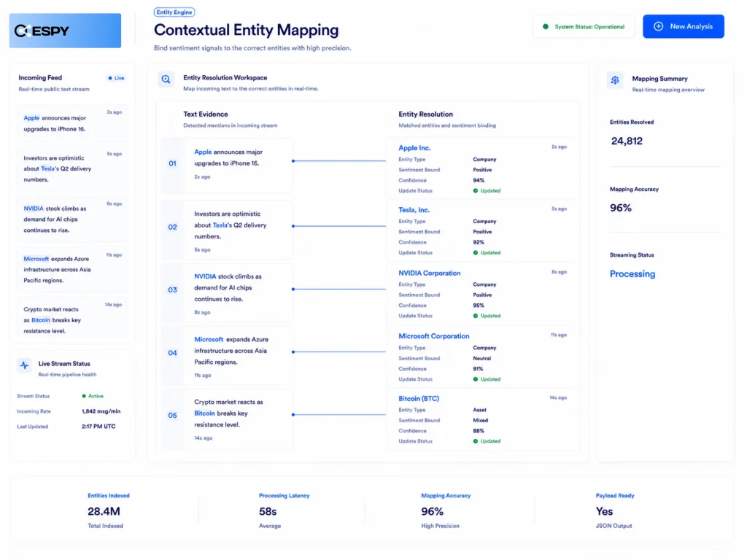Click the Entity Resolution Workspace magnifier icon

pos(166,79)
